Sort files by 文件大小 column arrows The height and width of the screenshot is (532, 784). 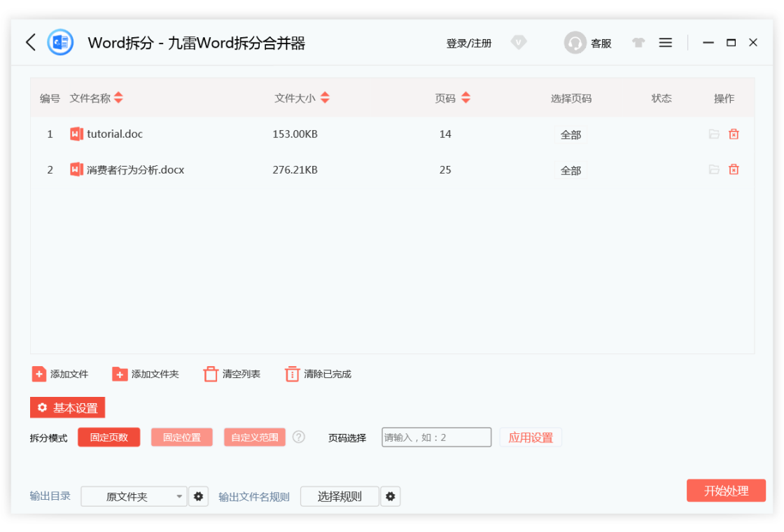(325, 98)
